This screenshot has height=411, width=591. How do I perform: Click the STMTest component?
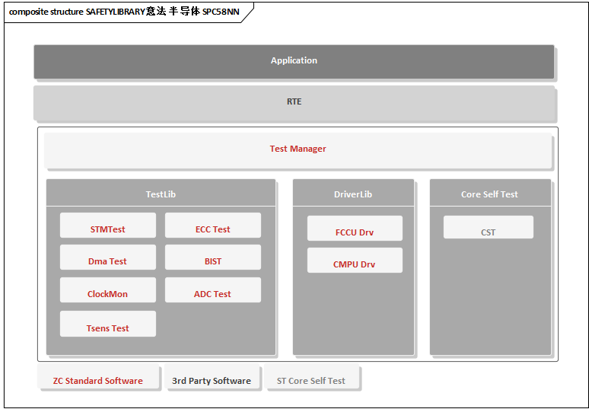point(108,225)
